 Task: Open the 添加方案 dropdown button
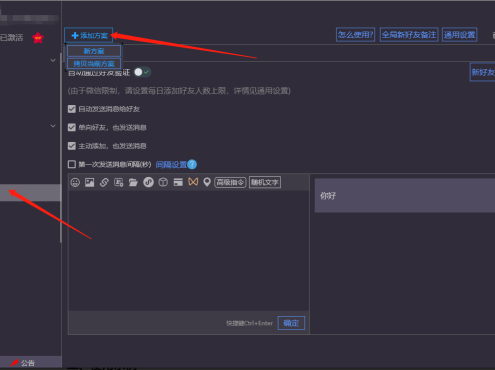(x=89, y=36)
